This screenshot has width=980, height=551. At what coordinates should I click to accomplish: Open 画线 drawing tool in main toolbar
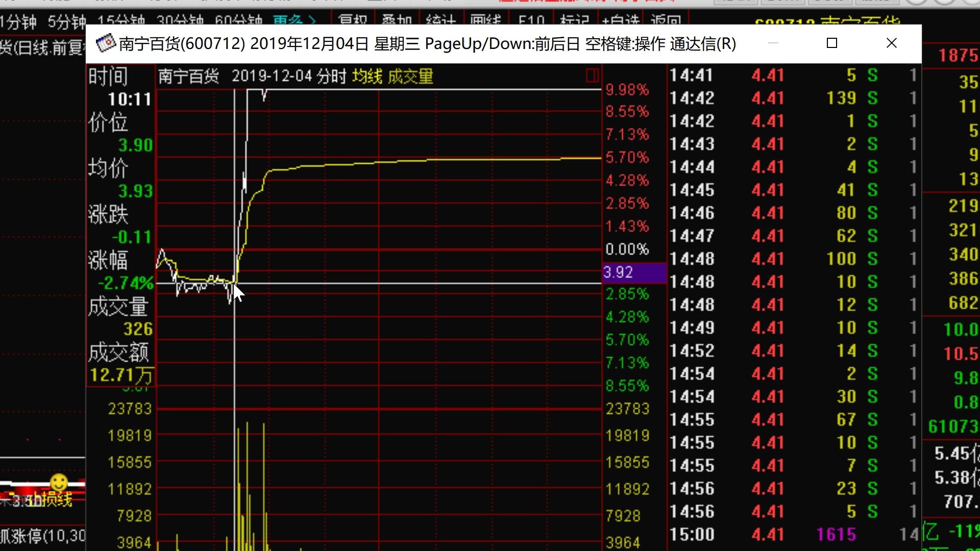tap(485, 20)
